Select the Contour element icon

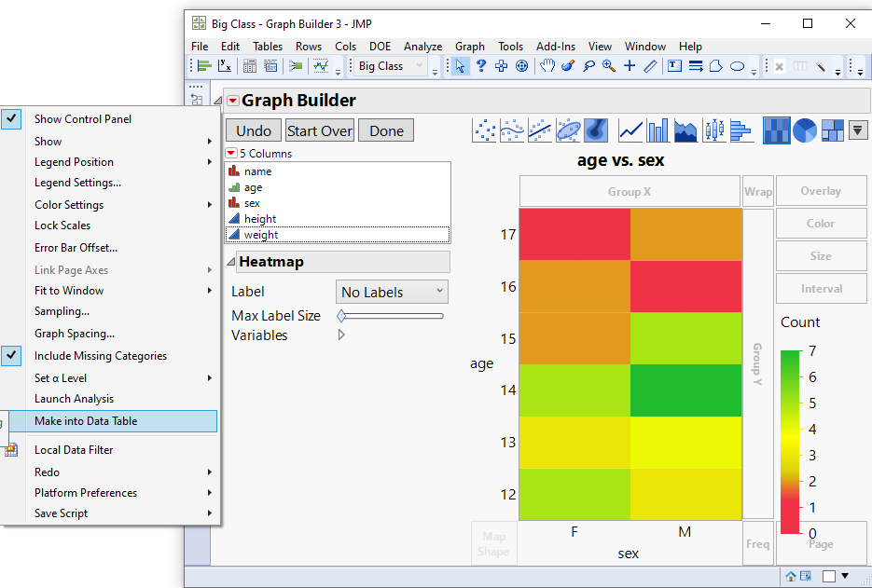click(596, 130)
